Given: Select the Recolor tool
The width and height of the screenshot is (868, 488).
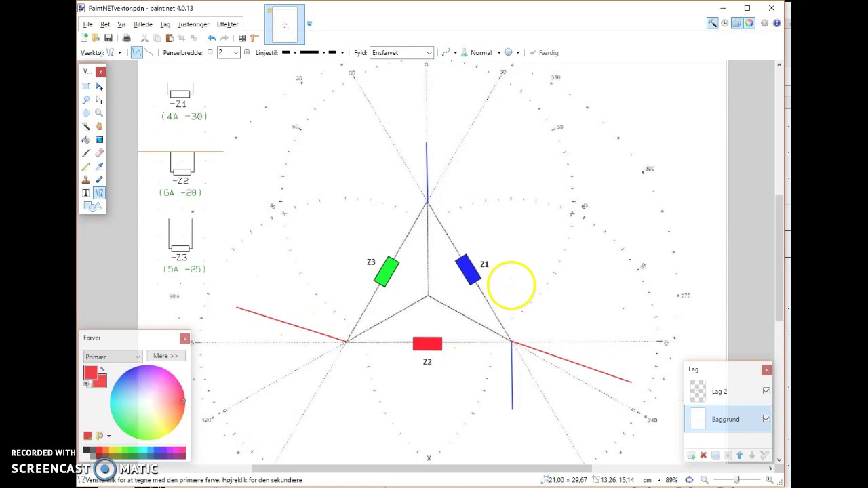Looking at the screenshot, I should click(x=100, y=180).
